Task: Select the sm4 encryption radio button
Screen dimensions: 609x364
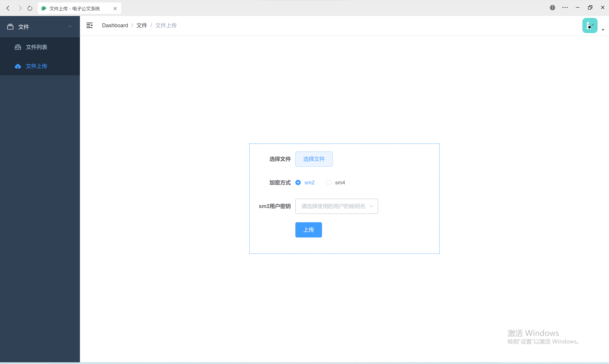Action: point(329,182)
